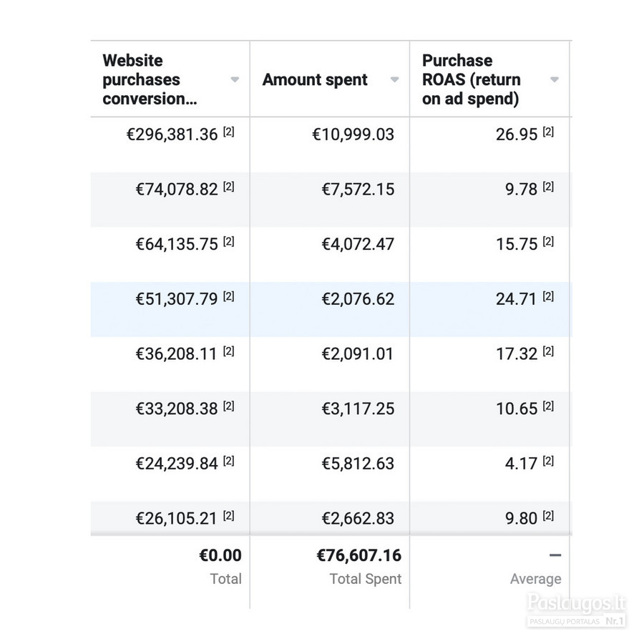Select the highlighted row amount €2,076.62
This screenshot has height=644, width=644.
tap(358, 299)
